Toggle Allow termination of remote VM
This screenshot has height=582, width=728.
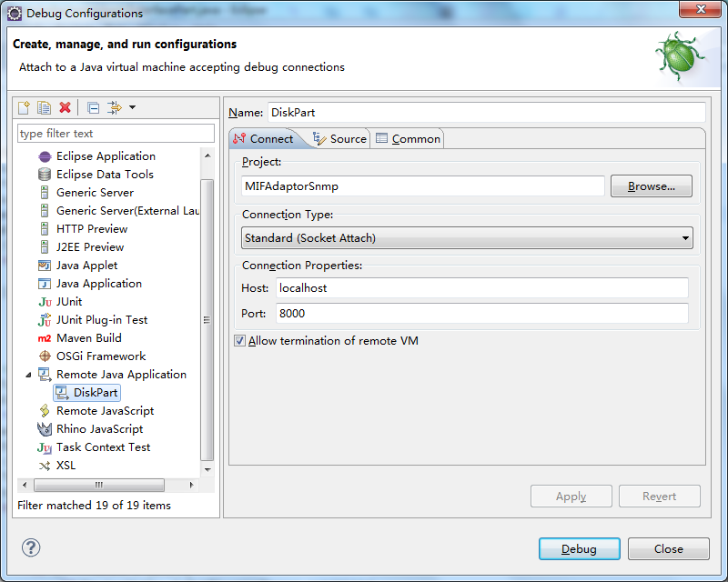coord(240,341)
